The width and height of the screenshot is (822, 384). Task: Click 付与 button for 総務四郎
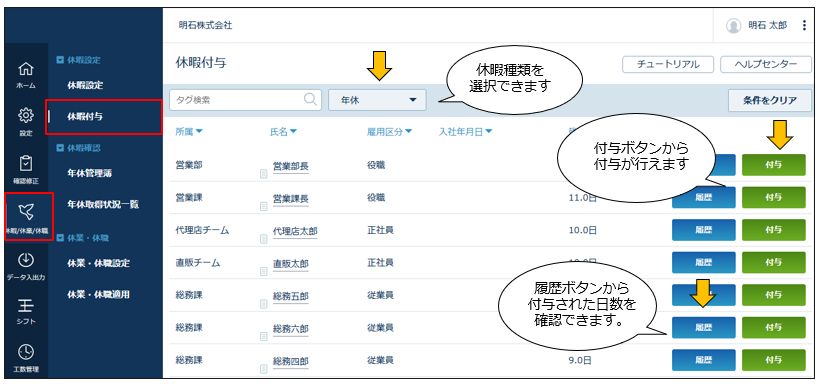click(x=774, y=360)
